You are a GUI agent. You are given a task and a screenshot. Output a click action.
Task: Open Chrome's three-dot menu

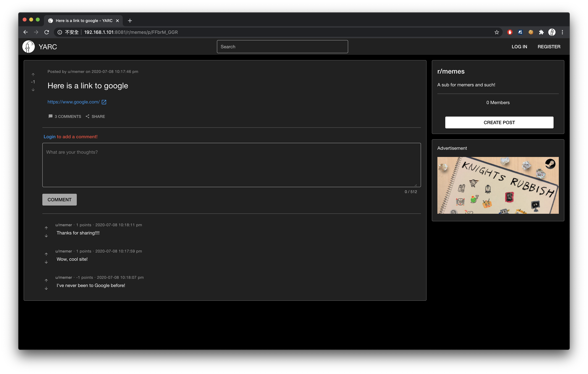pos(562,32)
